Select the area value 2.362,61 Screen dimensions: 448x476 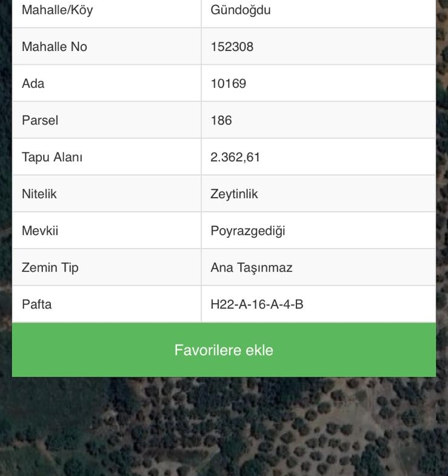tap(235, 157)
